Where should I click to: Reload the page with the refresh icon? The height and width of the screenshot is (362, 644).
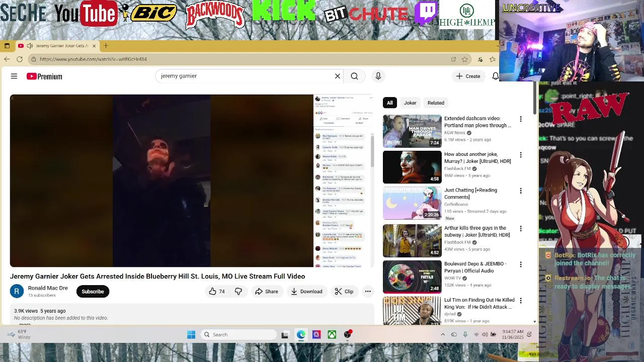click(20, 59)
